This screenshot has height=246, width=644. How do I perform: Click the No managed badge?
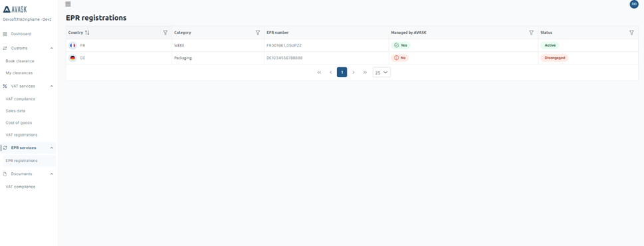point(400,58)
